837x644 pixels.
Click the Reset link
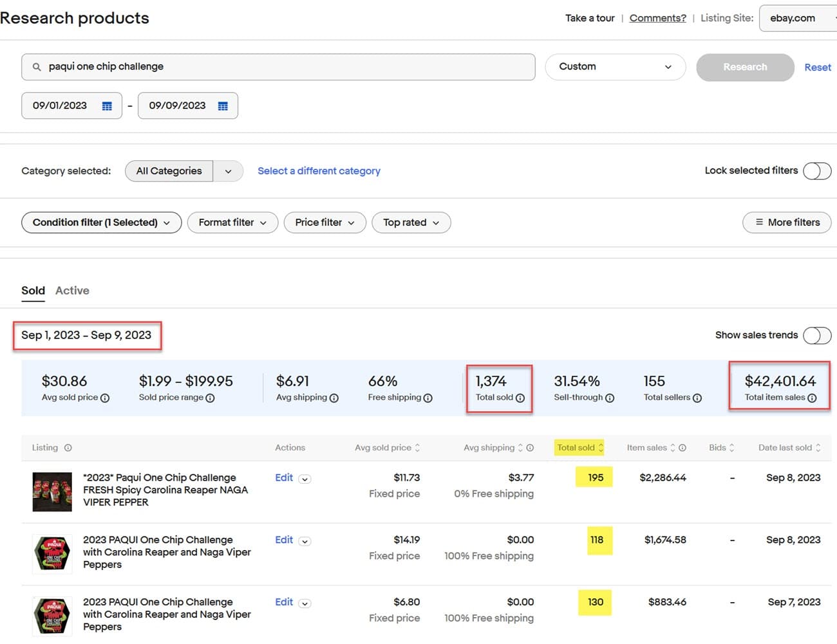tap(817, 68)
